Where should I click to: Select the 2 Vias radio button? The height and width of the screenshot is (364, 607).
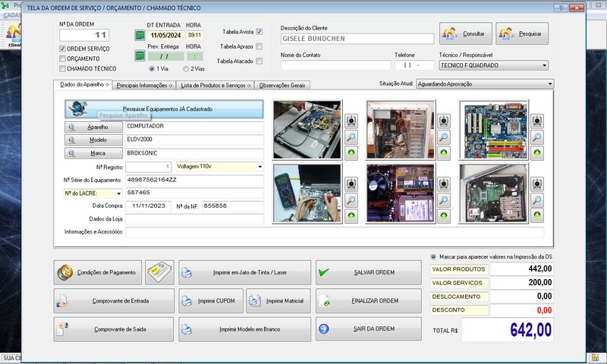(x=186, y=68)
